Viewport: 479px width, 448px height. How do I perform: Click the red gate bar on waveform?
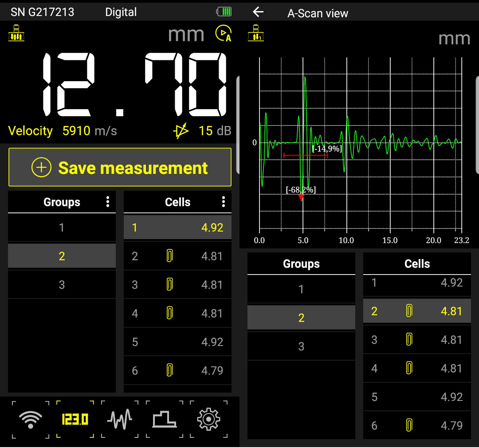pos(305,155)
